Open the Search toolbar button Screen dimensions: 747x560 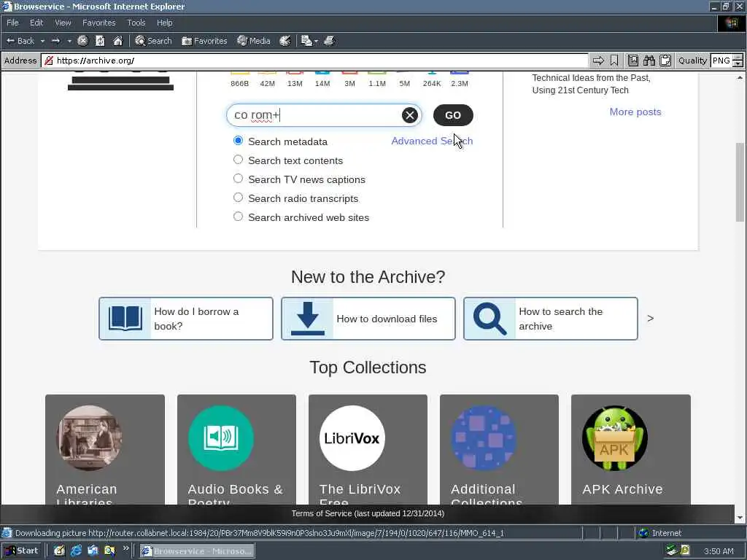pyautogui.click(x=153, y=41)
